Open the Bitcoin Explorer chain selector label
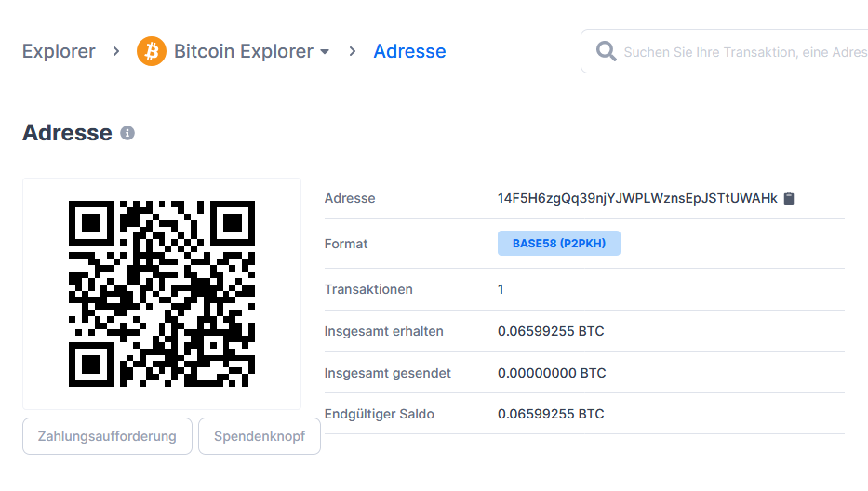The width and height of the screenshot is (868, 491). tap(243, 51)
